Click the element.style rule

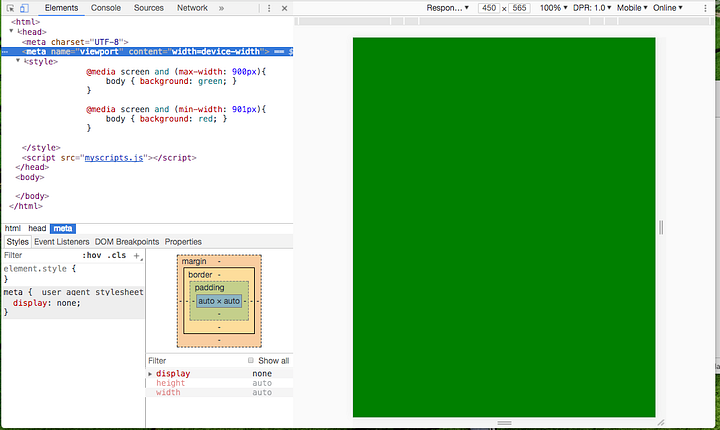[40, 269]
